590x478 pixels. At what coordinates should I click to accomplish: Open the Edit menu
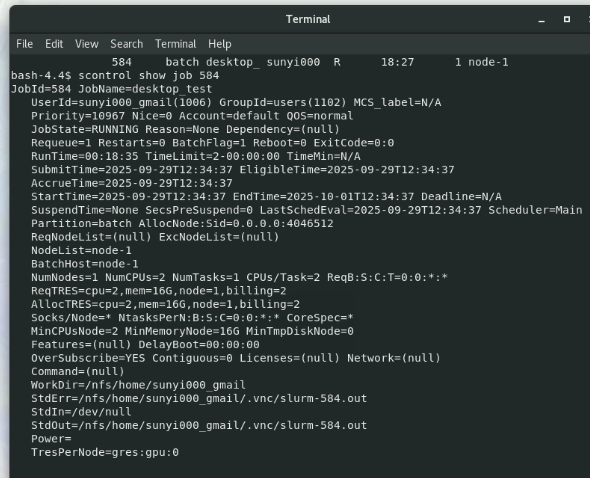54,44
